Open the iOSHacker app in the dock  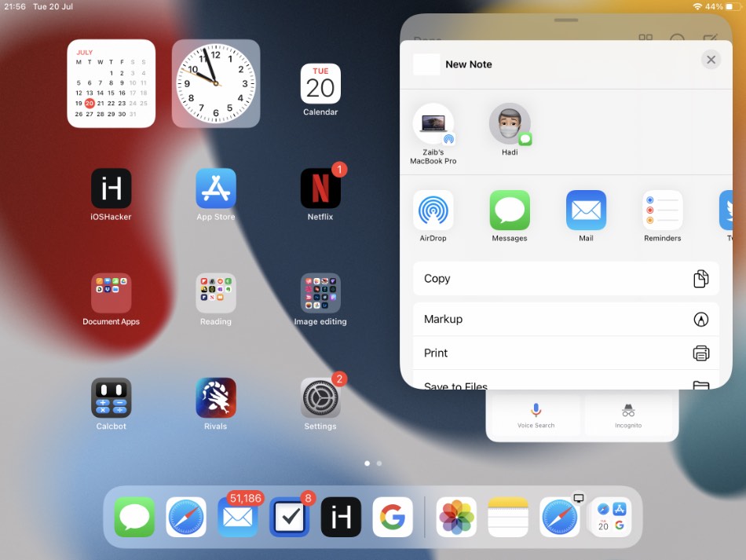pos(341,517)
